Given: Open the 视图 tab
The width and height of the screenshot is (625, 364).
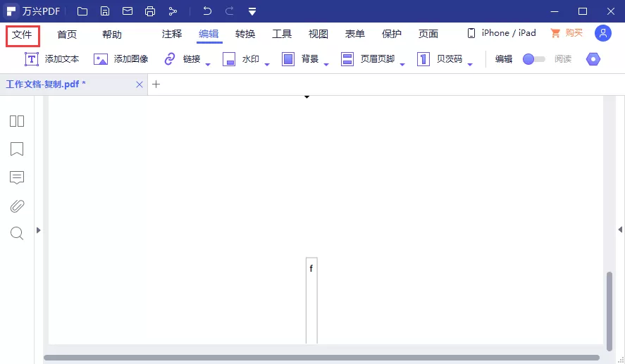Looking at the screenshot, I should click(318, 34).
